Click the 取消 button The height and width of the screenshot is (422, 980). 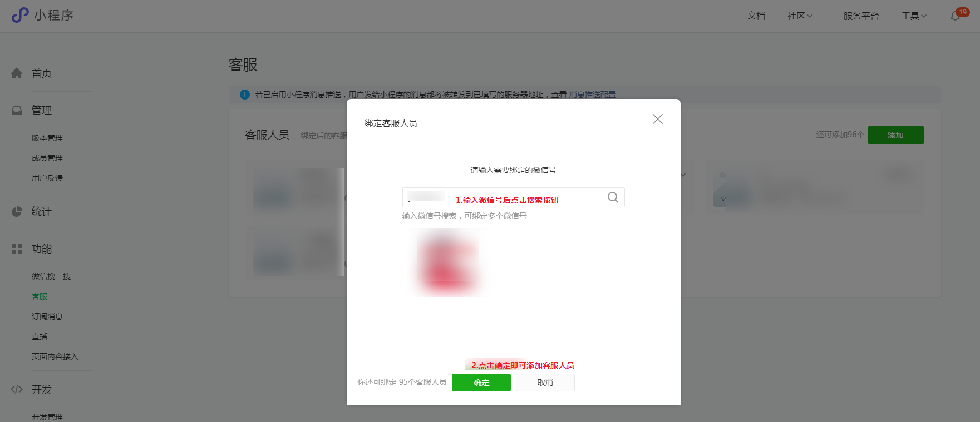(x=545, y=383)
